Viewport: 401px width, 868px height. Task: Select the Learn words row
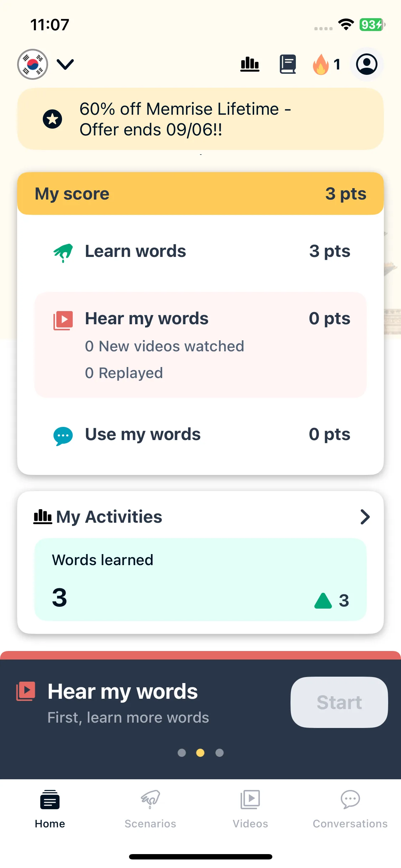point(201,251)
